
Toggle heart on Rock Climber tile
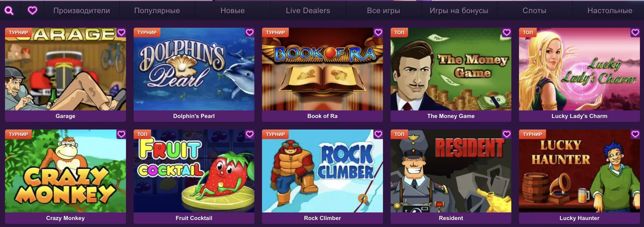(378, 134)
